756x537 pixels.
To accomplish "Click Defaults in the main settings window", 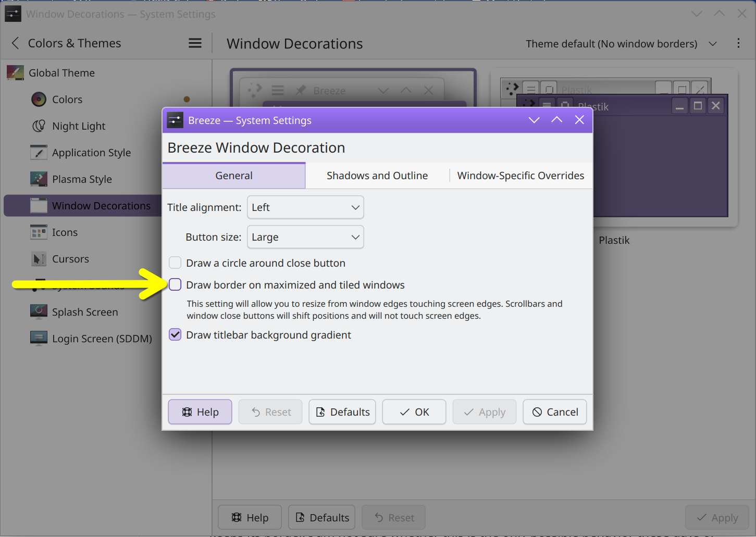I will click(322, 517).
